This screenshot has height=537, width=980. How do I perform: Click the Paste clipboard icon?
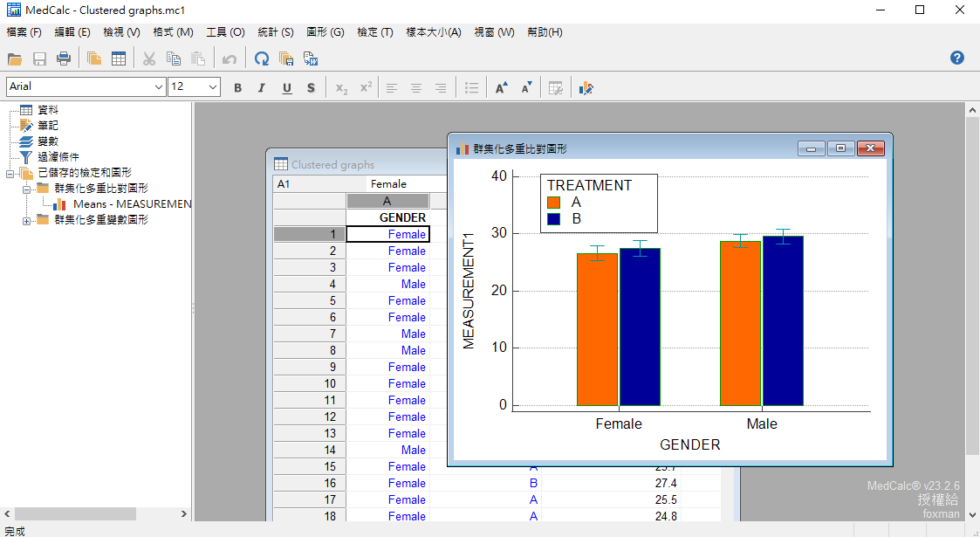coord(198,59)
